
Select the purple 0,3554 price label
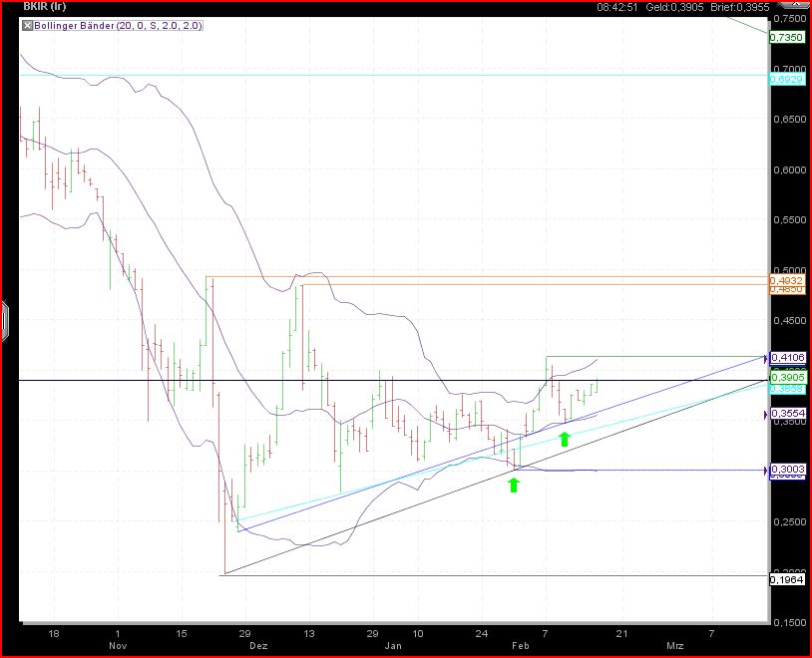pyautogui.click(x=788, y=413)
